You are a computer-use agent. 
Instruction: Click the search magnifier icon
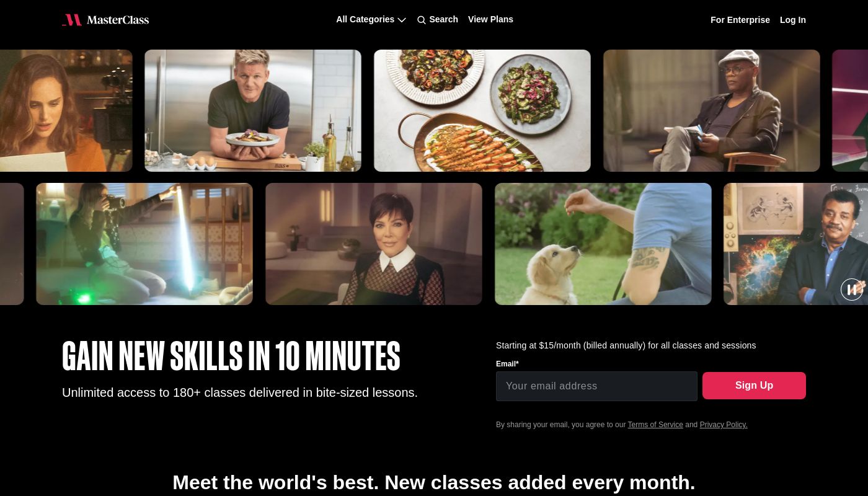point(422,20)
